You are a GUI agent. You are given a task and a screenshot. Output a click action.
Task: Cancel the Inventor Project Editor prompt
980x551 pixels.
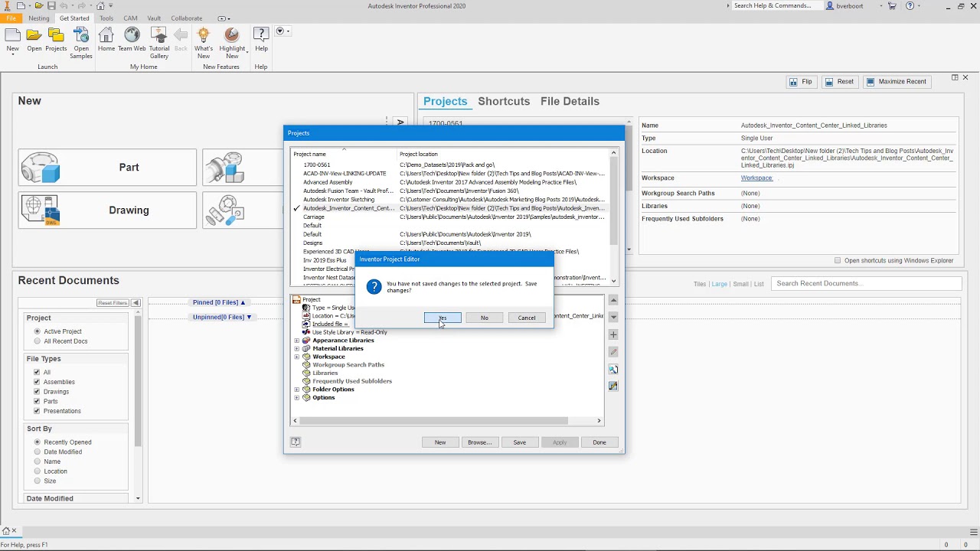coord(527,318)
